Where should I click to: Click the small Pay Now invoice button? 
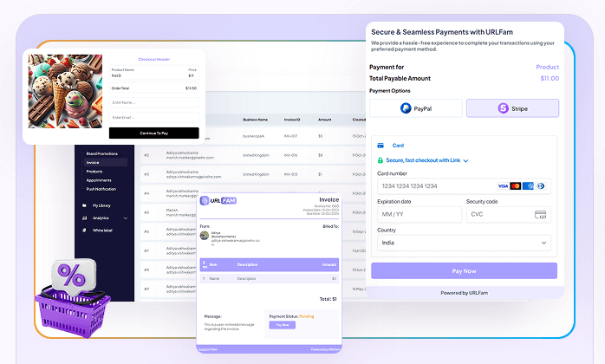pos(282,324)
